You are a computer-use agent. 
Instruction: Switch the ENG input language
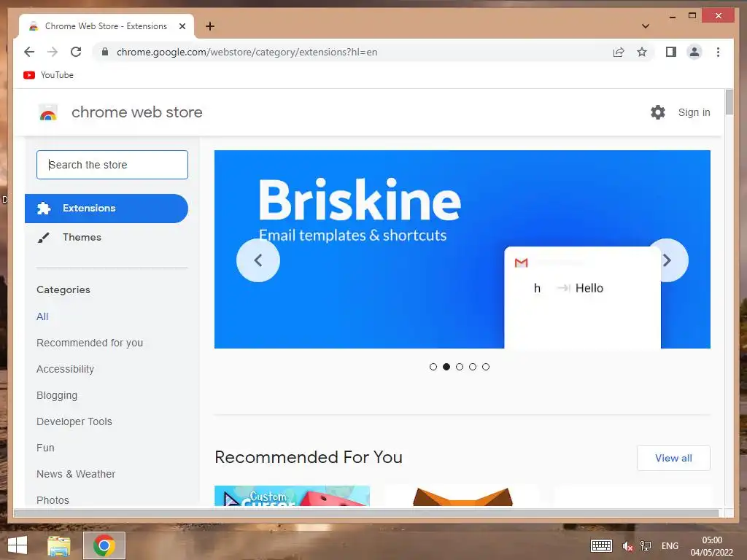coord(670,546)
